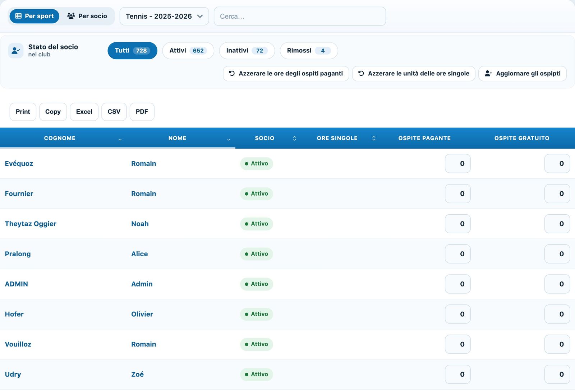Select the Rimossi filter tab
Screen dimensions: 575x392
309,51
